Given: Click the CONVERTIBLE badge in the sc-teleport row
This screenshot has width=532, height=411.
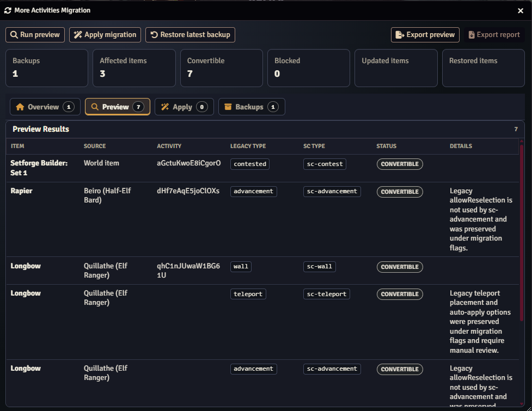Looking at the screenshot, I should [x=400, y=294].
